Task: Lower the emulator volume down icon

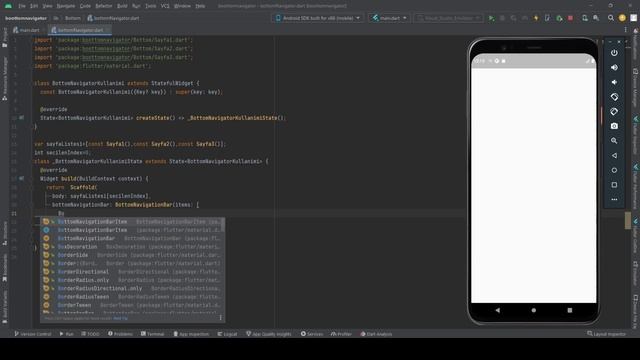Action: (x=614, y=82)
